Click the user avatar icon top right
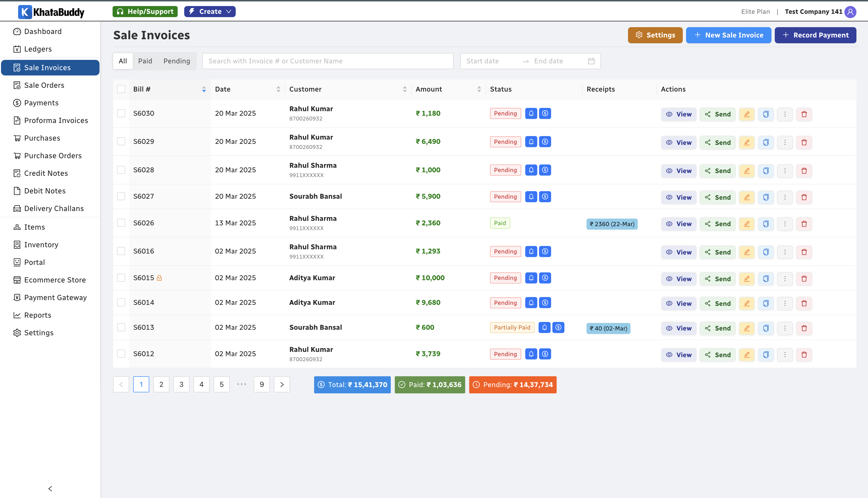Image resolution: width=868 pixels, height=498 pixels. pyautogui.click(x=850, y=12)
